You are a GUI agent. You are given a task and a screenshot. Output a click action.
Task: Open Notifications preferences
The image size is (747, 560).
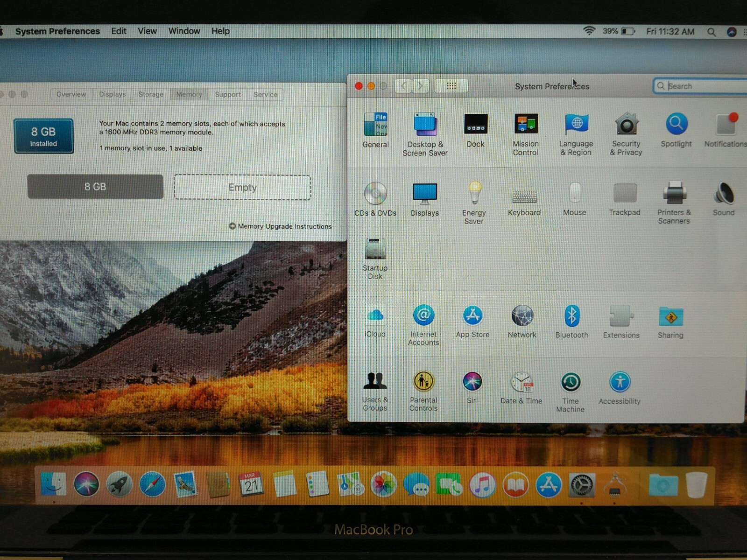(725, 130)
